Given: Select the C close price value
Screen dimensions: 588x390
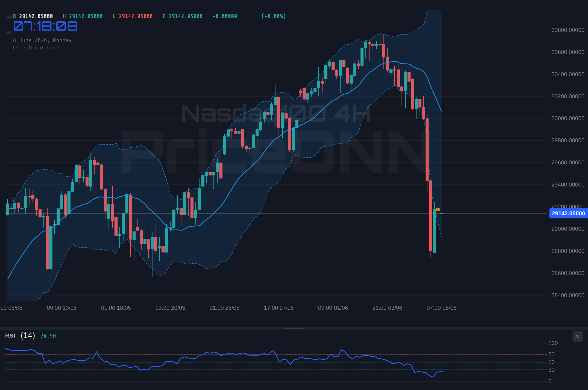Looking at the screenshot, I should pos(186,16).
